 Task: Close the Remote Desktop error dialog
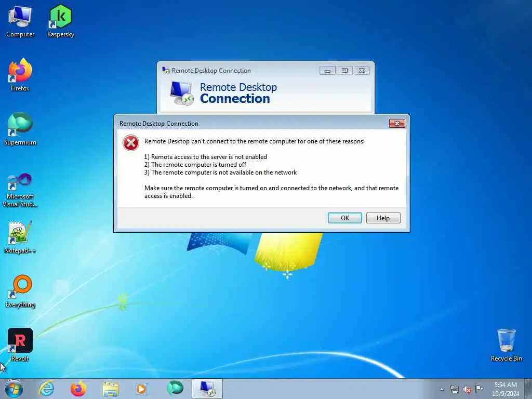pos(397,123)
